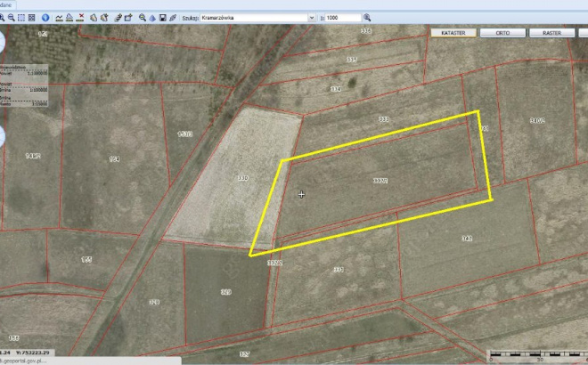Viewport: 588px width, 365px height.
Task: Click parcel label 156 on the map
Action: [14, 338]
